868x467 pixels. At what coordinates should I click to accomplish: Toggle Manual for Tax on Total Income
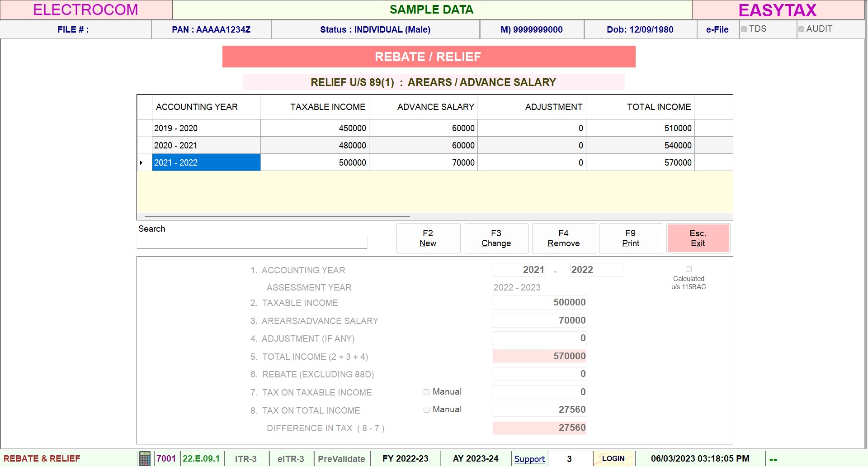[x=426, y=410]
